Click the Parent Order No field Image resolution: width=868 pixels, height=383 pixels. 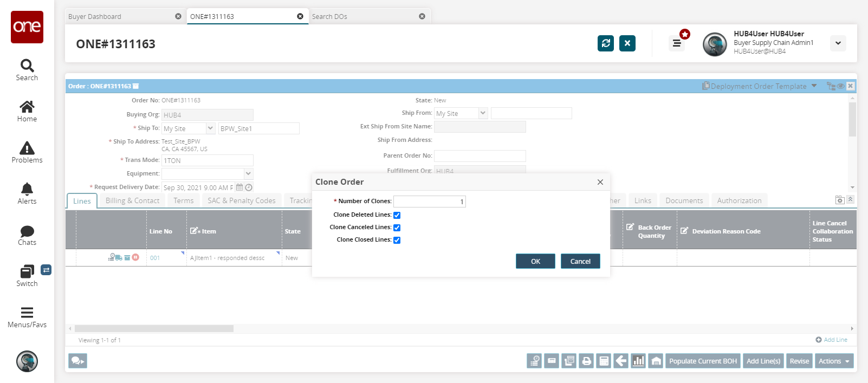click(480, 156)
